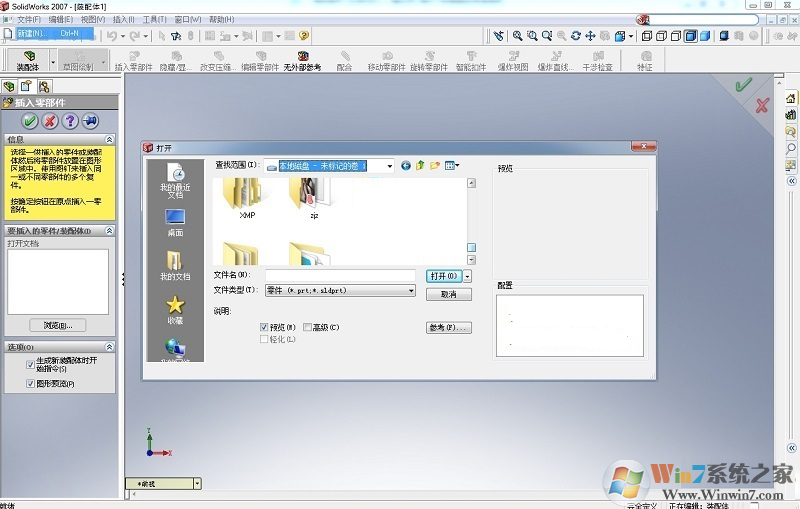Click the 文件名 file name field
The width and height of the screenshot is (800, 509).
tap(340, 275)
